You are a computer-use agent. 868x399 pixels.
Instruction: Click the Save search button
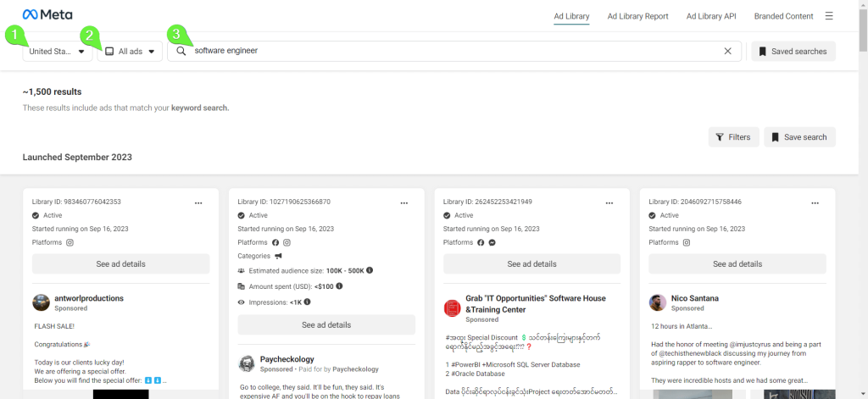[x=800, y=137]
